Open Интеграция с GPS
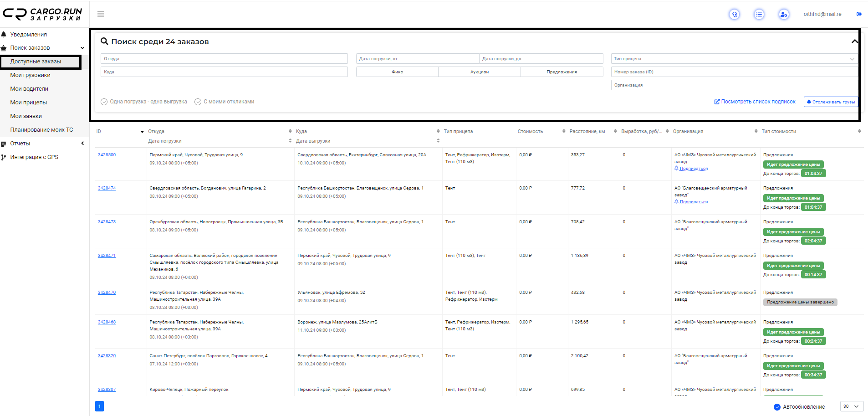 point(34,157)
